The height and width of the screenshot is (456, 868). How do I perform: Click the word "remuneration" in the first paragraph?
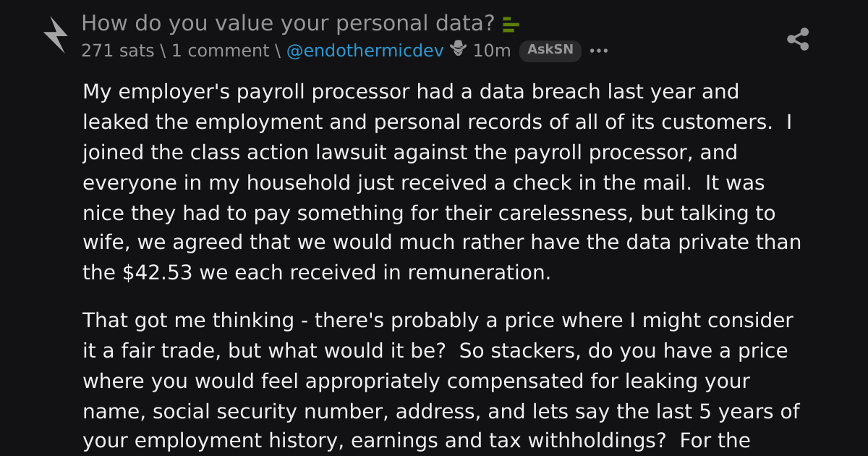(477, 274)
